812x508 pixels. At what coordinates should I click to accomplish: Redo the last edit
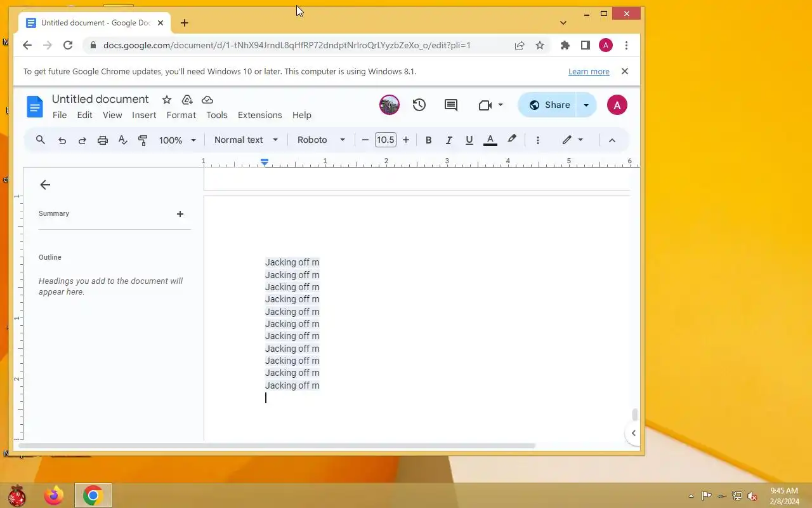[82, 140]
